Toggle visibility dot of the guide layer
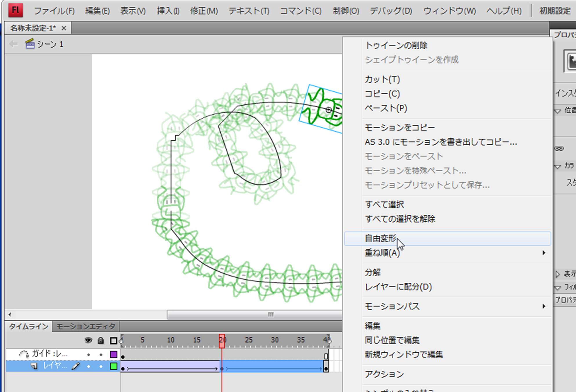This screenshot has width=576, height=392. click(88, 354)
